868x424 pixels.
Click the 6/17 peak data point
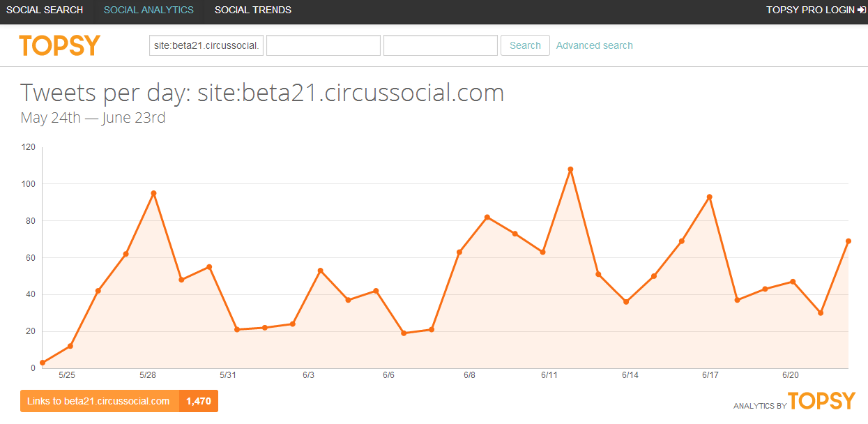[709, 197]
